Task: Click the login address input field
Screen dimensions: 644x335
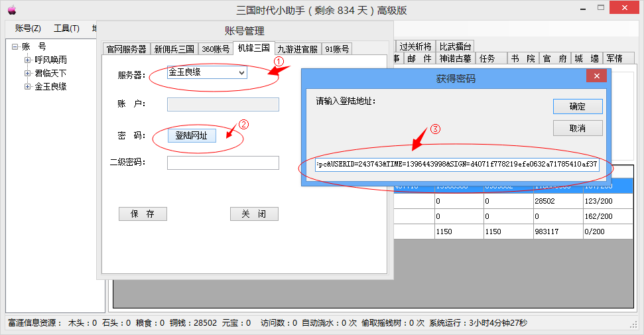Action: point(457,165)
